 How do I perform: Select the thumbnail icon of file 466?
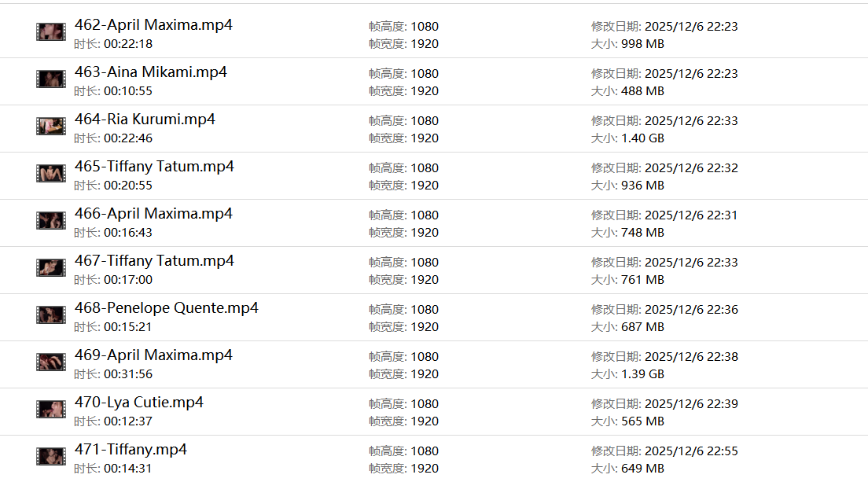click(50, 221)
